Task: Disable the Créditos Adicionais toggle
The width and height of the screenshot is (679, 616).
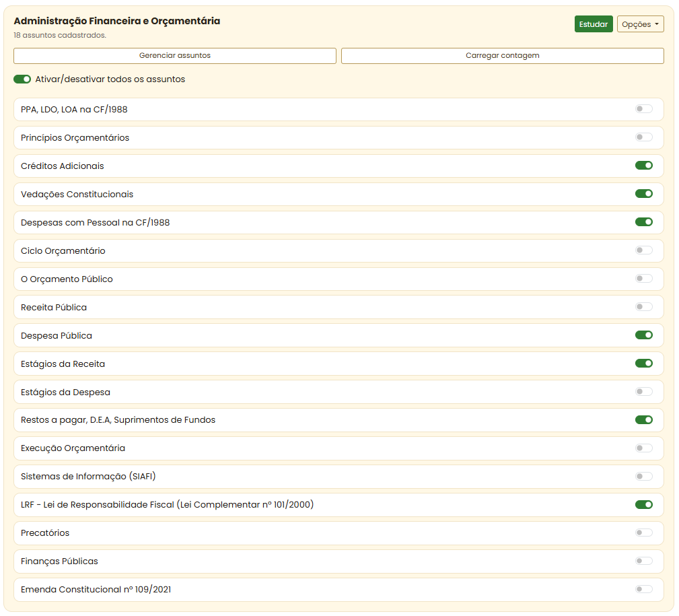Action: coord(643,166)
